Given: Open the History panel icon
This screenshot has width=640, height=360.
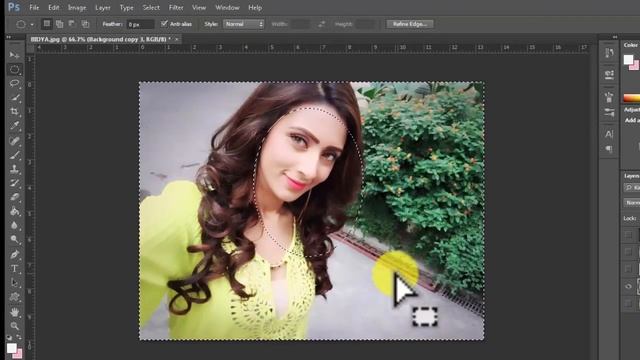Looking at the screenshot, I should pos(609,53).
